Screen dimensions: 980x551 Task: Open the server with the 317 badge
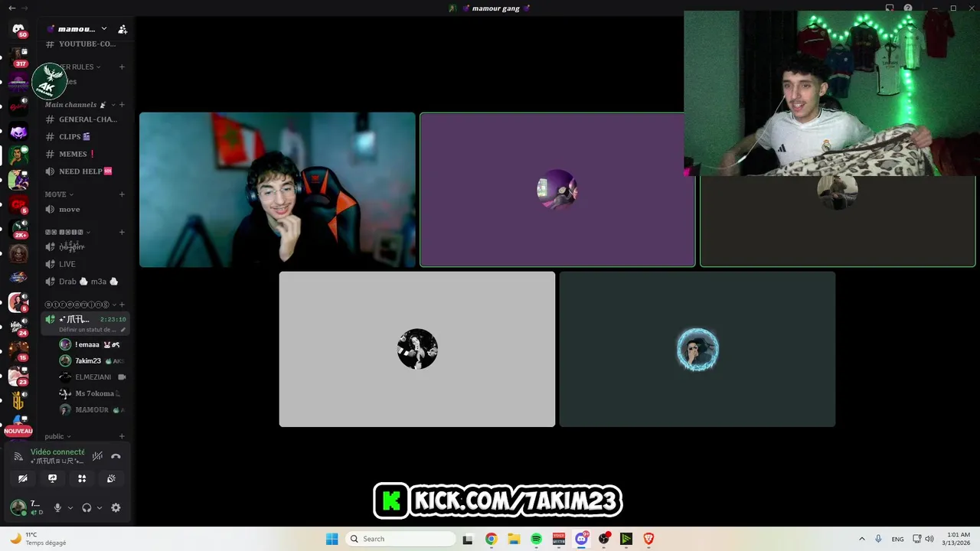point(18,56)
